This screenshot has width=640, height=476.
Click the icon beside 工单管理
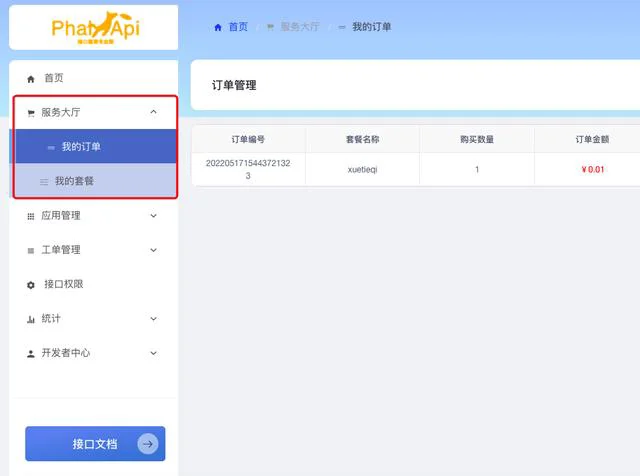pos(31,251)
